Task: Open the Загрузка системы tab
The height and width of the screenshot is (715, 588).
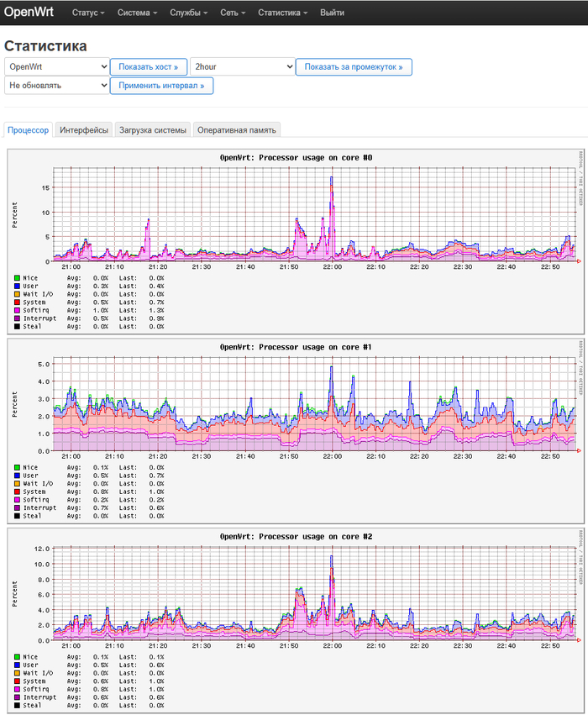Action: [x=152, y=129]
